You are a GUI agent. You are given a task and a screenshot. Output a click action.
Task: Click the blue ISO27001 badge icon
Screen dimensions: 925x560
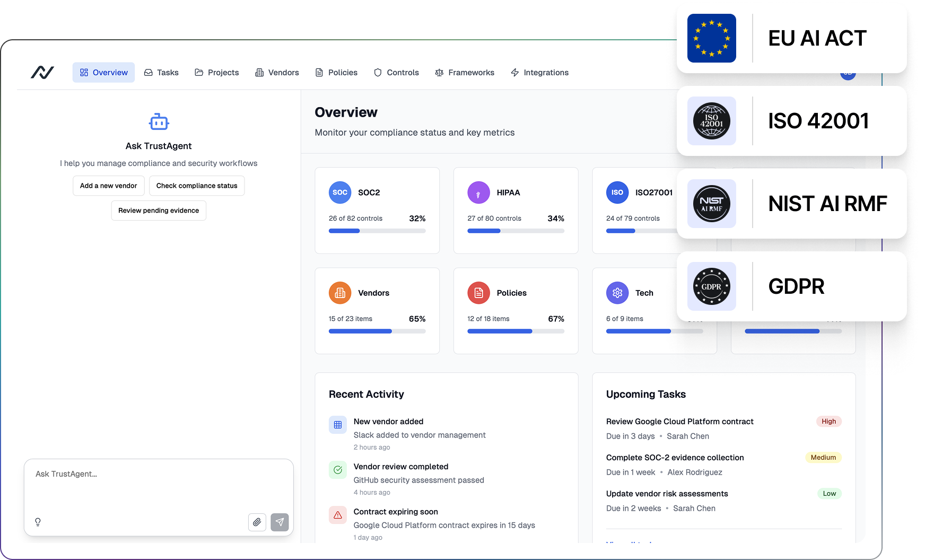[x=617, y=192]
